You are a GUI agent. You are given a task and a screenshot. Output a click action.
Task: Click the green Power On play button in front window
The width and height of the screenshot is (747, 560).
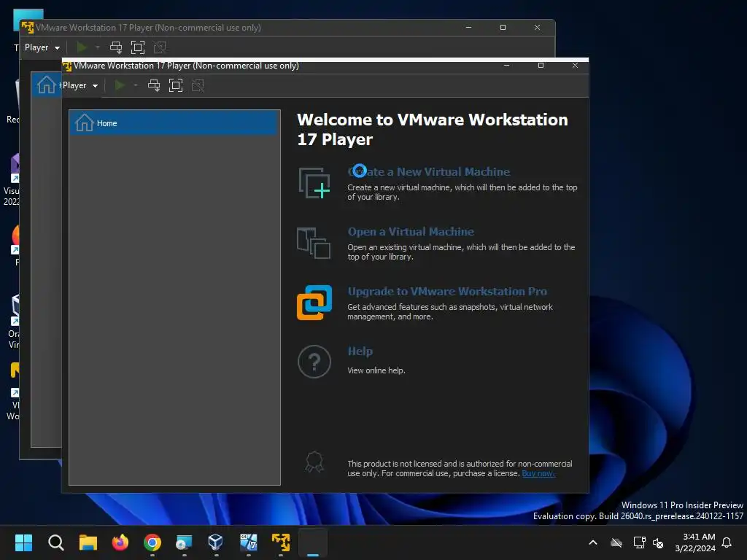(x=120, y=85)
